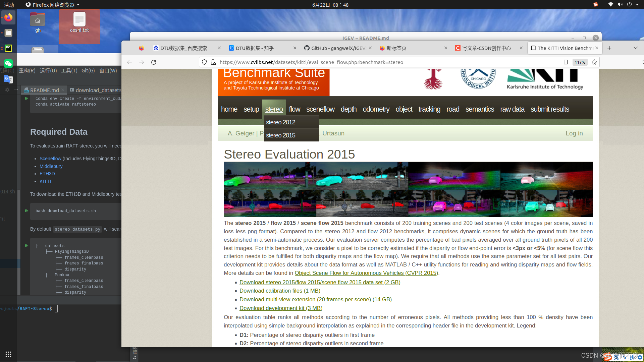Show applications grid in the dock
The width and height of the screenshot is (644, 362).
coord(8,354)
